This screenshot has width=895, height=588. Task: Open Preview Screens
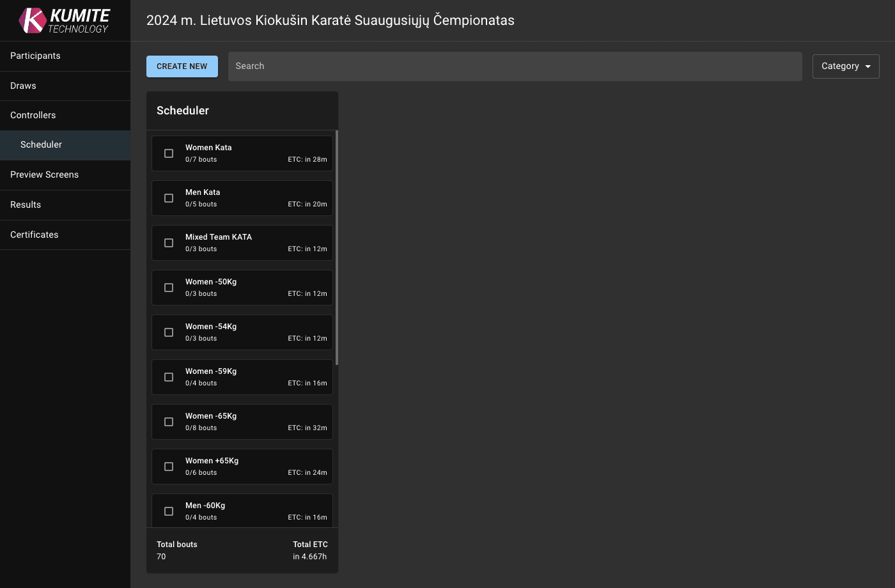44,174
